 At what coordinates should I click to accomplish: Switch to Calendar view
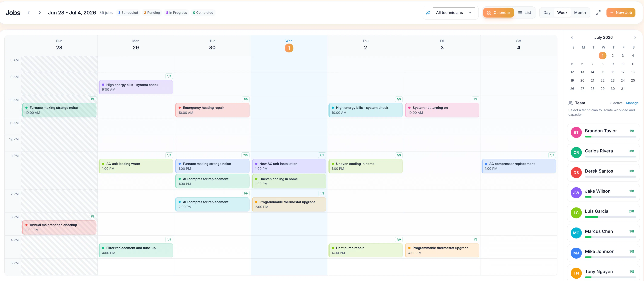(x=498, y=13)
